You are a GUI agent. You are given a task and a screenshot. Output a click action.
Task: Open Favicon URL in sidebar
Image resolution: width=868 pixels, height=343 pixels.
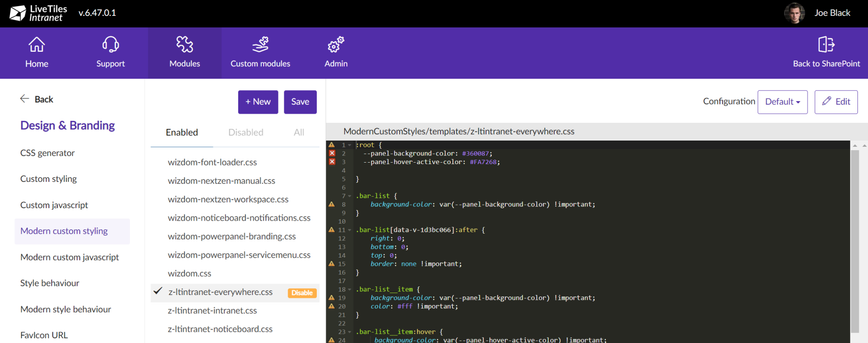point(44,335)
